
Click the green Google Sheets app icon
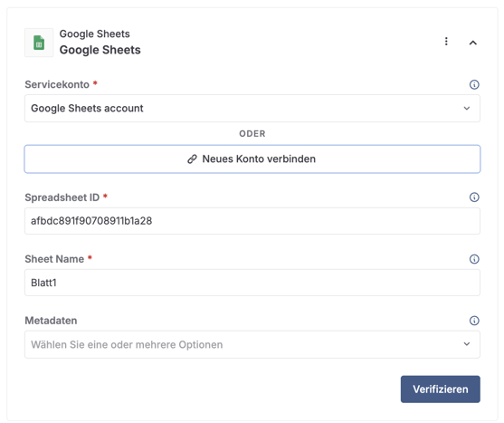click(x=39, y=43)
